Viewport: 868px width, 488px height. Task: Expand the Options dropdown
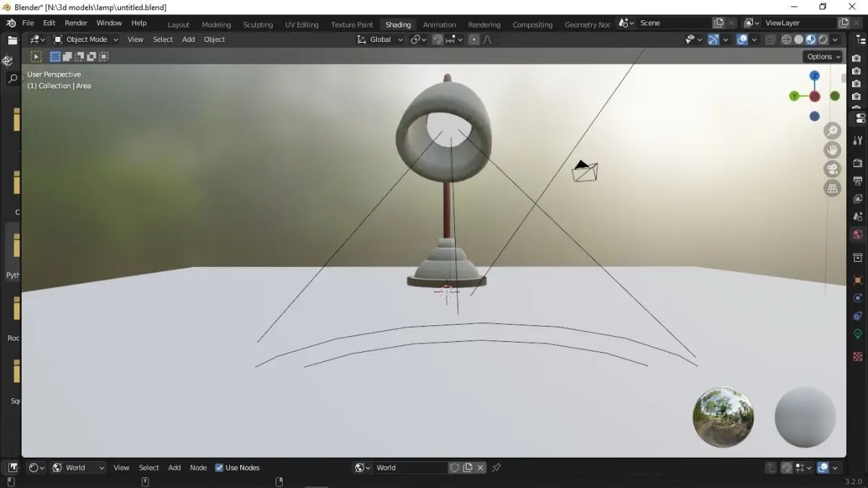coord(823,56)
